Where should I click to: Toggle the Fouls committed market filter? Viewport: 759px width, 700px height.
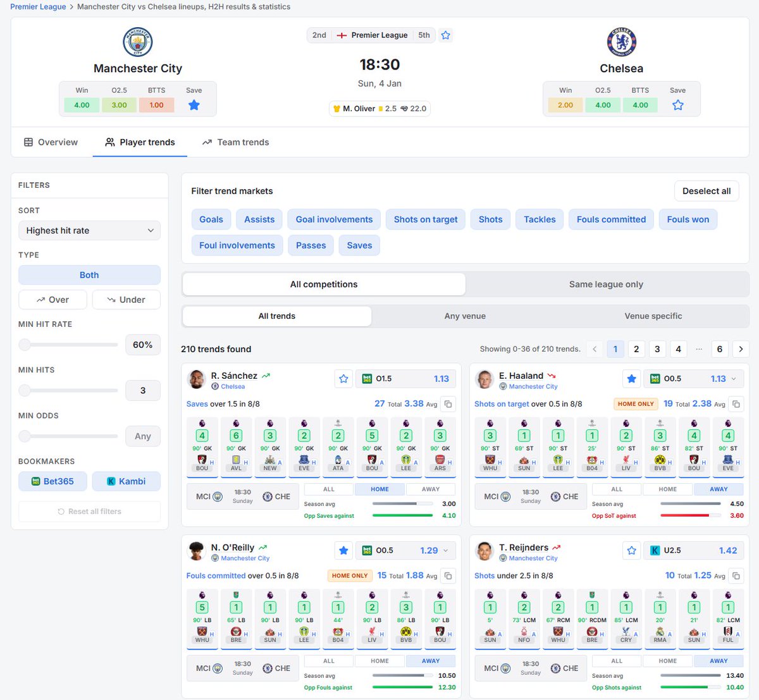coord(611,219)
